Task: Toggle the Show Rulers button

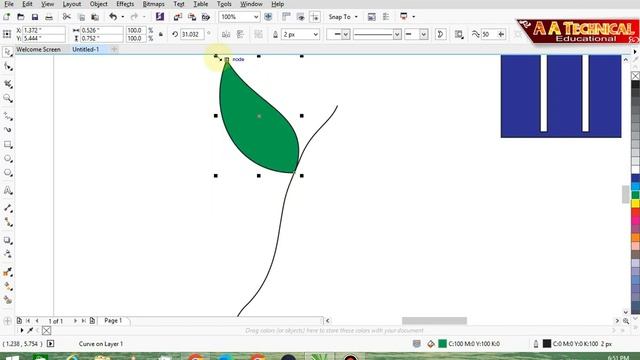Action: click(286, 17)
